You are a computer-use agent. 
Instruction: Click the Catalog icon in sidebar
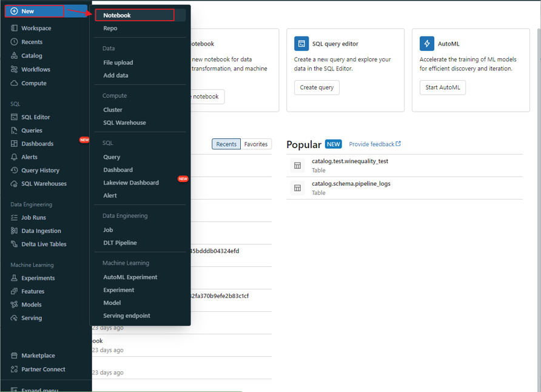pos(14,56)
